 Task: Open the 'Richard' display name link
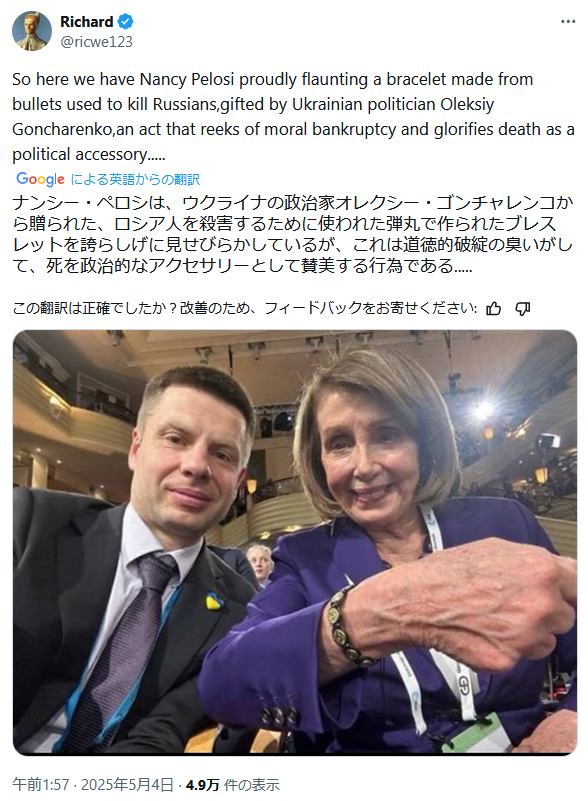(86, 21)
